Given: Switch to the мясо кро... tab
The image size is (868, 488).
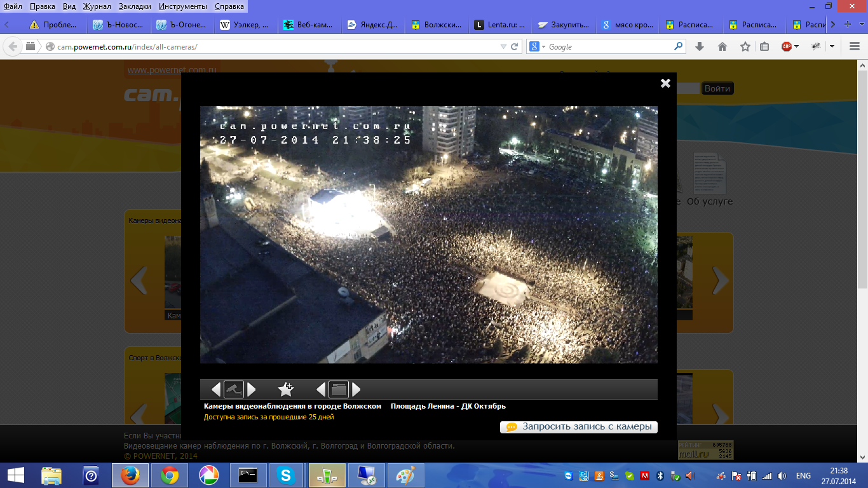Looking at the screenshot, I should pos(627,25).
